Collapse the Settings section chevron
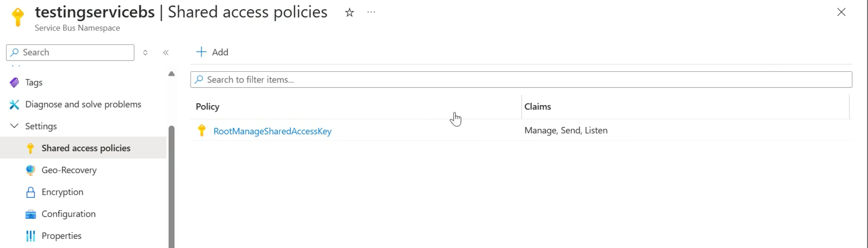The height and width of the screenshot is (248, 868). [x=14, y=126]
